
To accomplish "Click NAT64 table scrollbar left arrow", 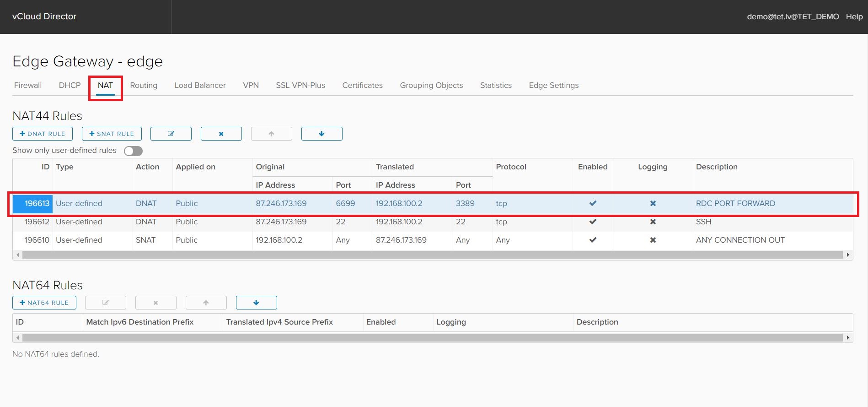I will coord(17,337).
